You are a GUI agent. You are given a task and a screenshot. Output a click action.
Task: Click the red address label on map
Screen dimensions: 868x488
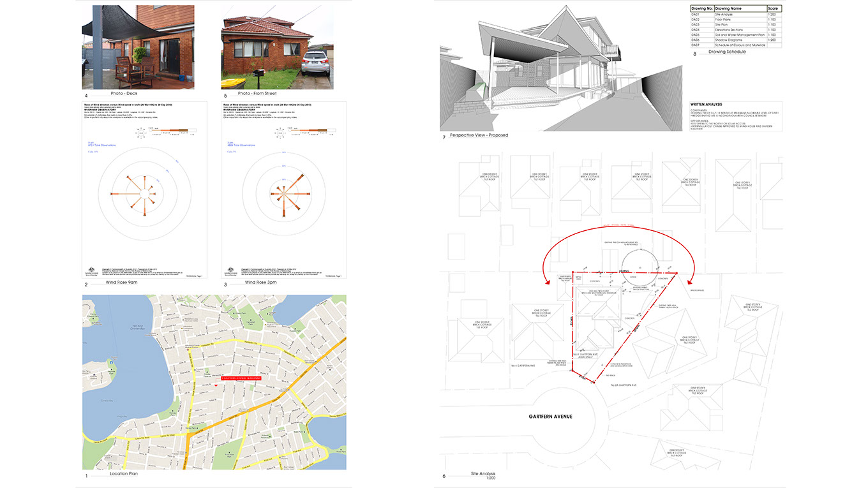(241, 378)
